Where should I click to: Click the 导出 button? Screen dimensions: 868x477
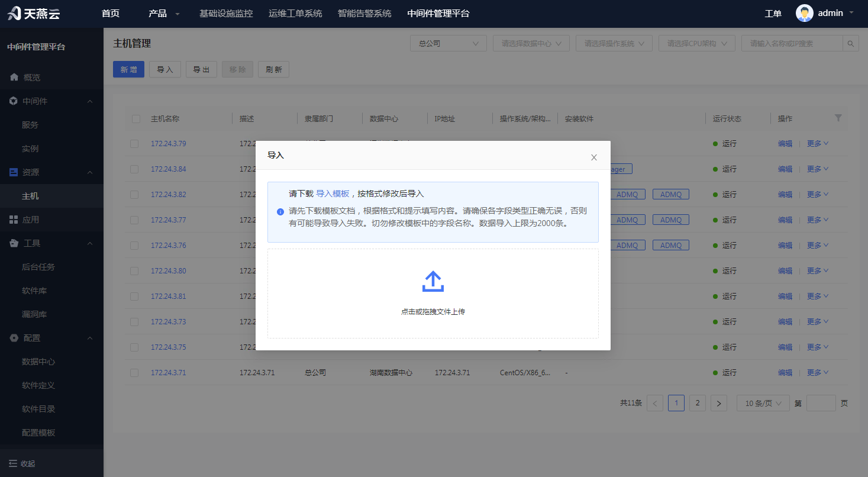(202, 69)
